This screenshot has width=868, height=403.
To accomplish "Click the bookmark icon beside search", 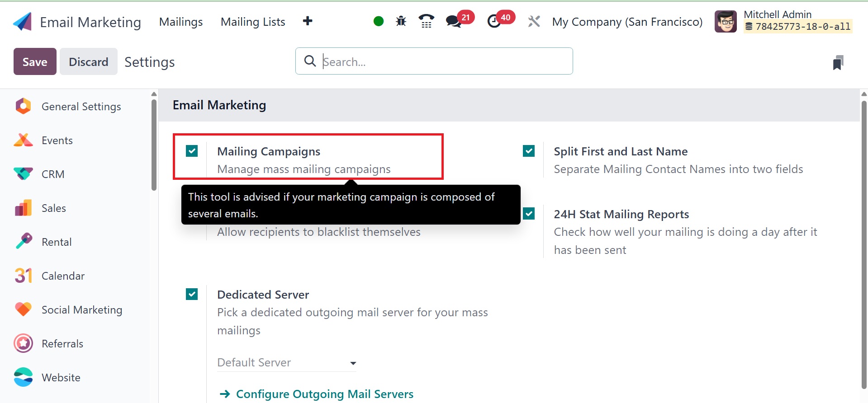I will click(x=838, y=62).
